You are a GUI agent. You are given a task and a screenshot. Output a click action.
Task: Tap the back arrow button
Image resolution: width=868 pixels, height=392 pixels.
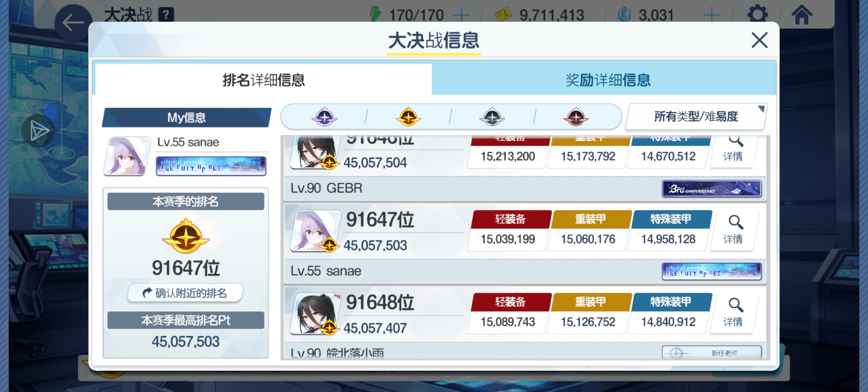point(73,23)
